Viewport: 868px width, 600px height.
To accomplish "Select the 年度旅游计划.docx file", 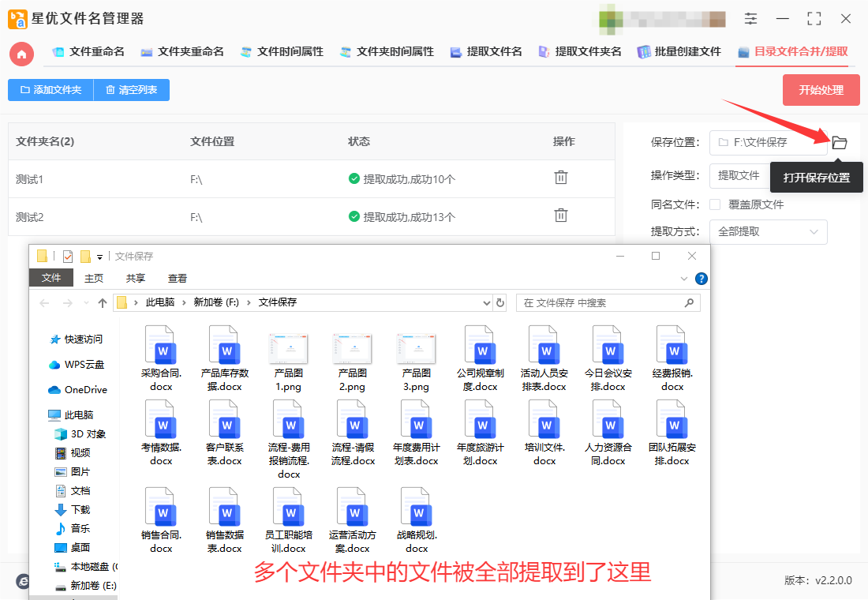I will point(481,433).
